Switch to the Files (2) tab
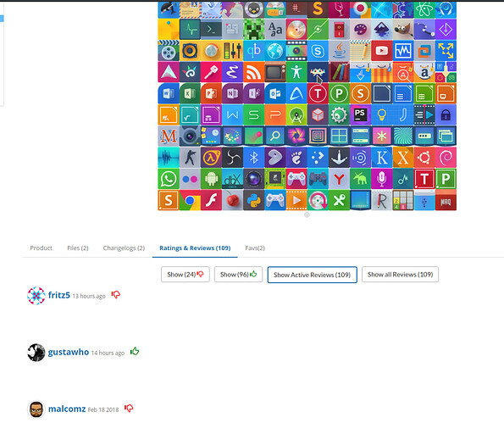This screenshot has width=504, height=423. pyautogui.click(x=78, y=248)
